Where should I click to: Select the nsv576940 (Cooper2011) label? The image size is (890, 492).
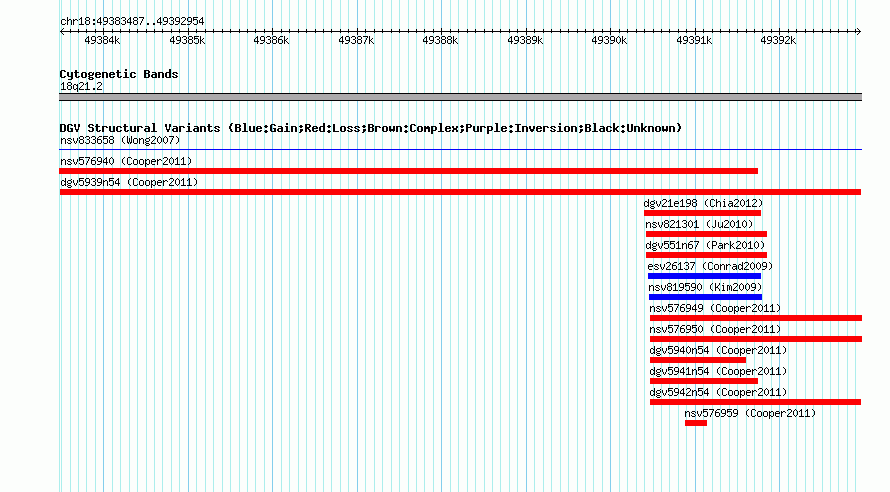[126, 161]
